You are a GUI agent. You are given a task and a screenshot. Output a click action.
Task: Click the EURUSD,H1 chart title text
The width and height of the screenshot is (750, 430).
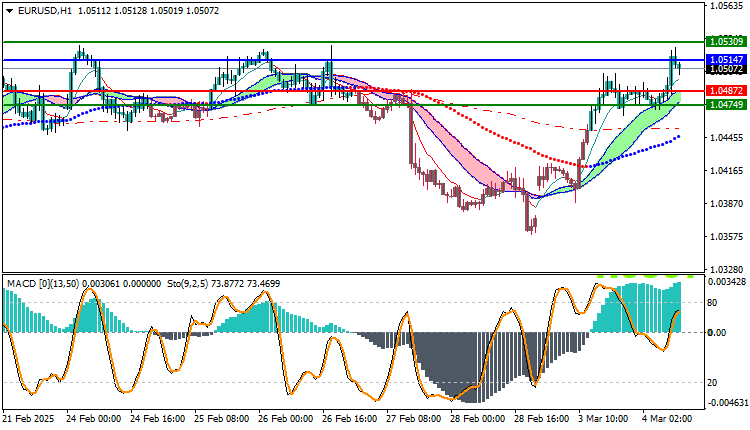(44, 11)
